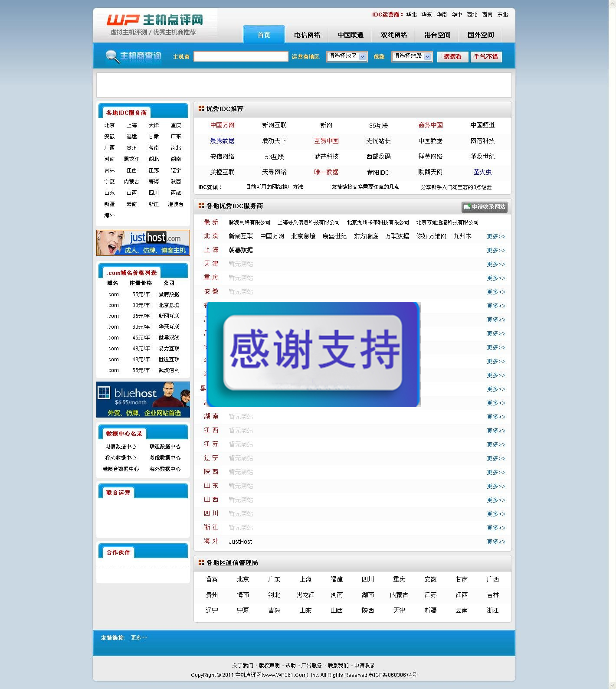616x689 pixels.
Task: Switch to the 双线网络 tab
Action: click(394, 35)
